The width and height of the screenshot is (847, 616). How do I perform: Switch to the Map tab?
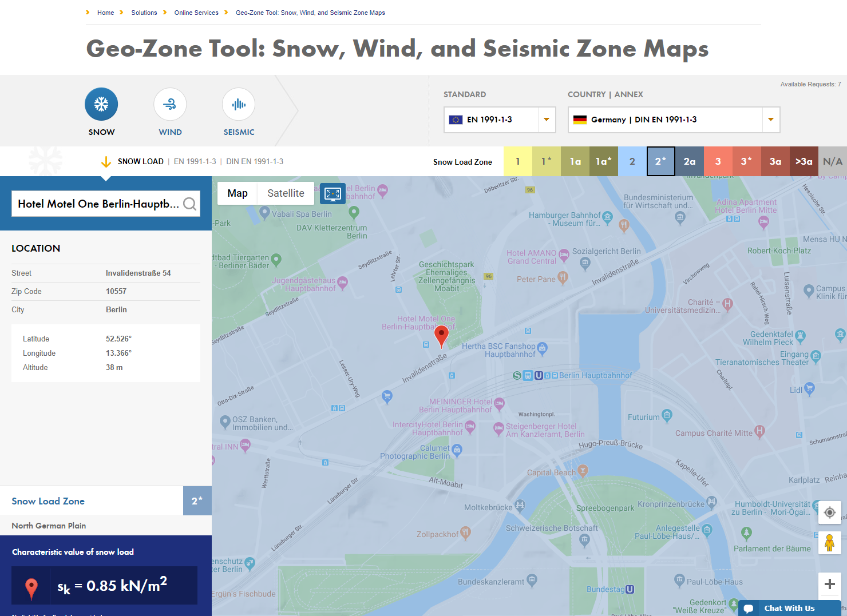(237, 193)
